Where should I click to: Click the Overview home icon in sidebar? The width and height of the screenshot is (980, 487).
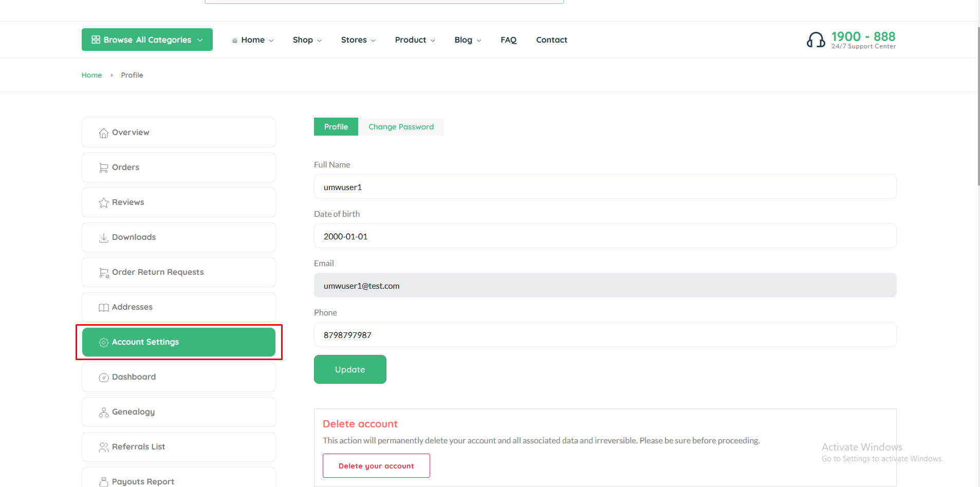104,132
